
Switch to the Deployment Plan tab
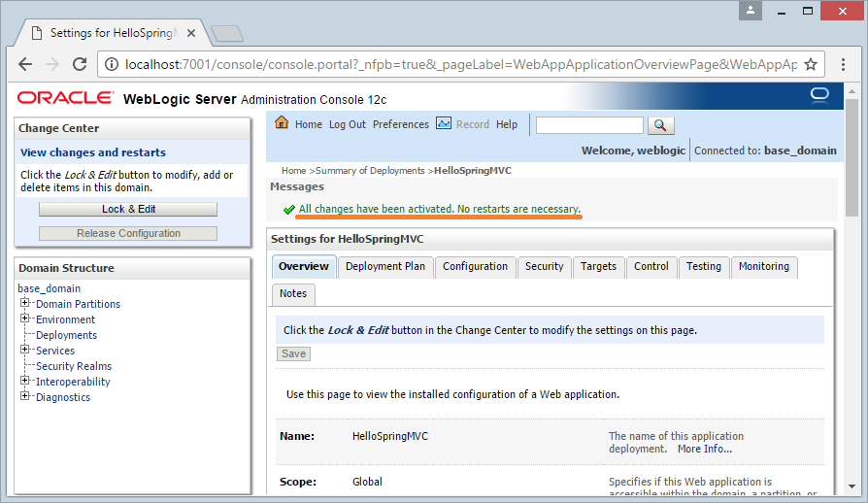385,267
